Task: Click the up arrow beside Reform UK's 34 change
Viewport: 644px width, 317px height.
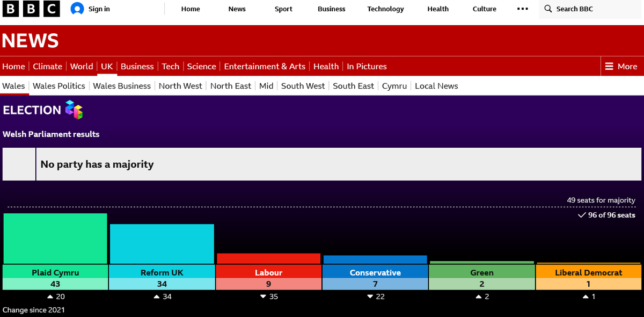Action: (157, 297)
